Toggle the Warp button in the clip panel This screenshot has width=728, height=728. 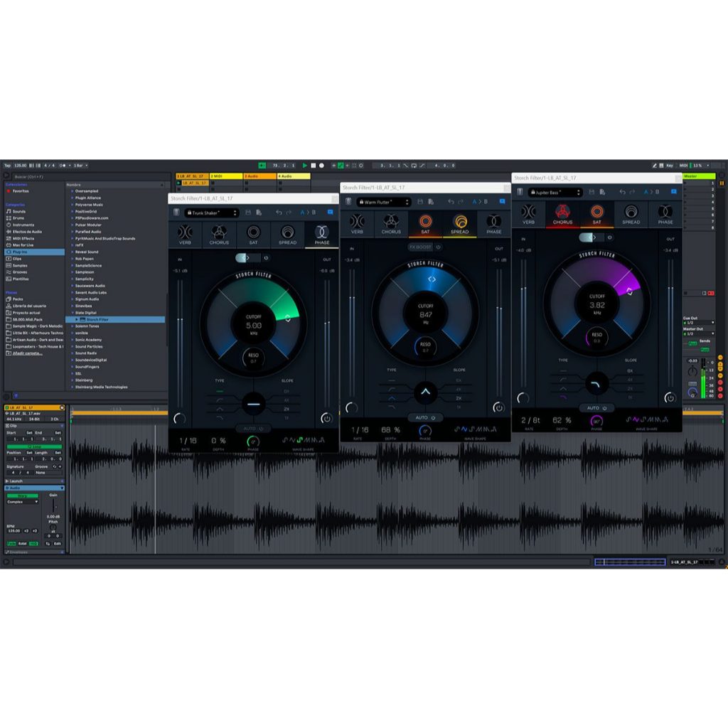(23, 495)
